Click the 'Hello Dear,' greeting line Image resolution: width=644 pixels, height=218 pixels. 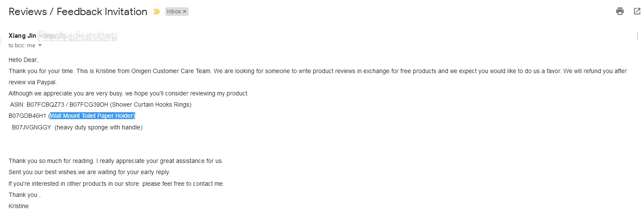tap(23, 60)
